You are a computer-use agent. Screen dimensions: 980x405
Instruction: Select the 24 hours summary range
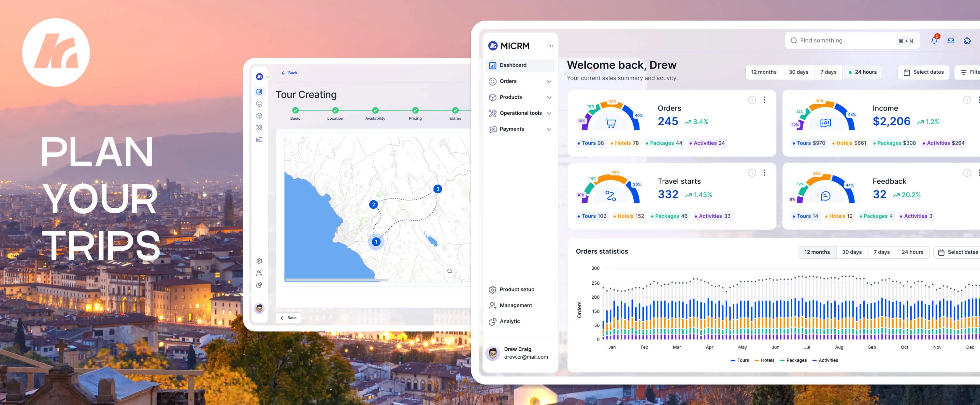click(862, 72)
